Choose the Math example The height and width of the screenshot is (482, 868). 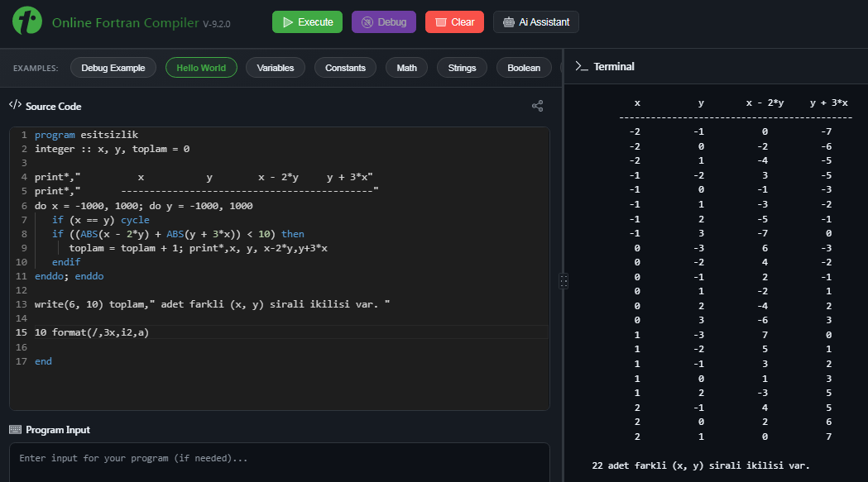(x=407, y=68)
